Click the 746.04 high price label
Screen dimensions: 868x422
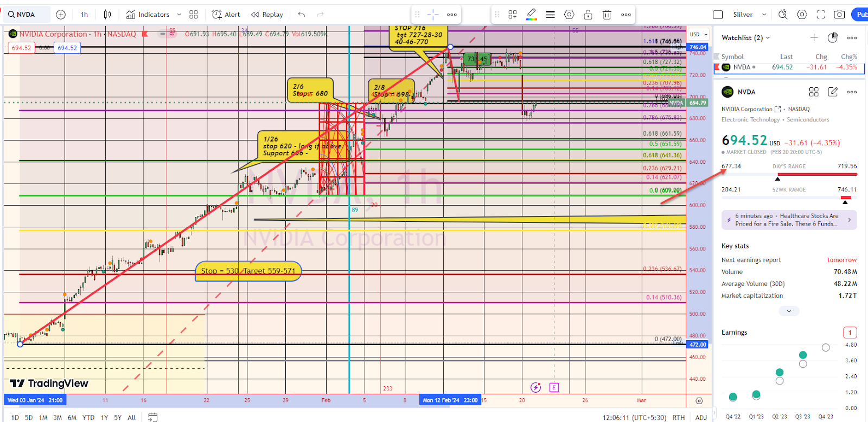point(698,47)
